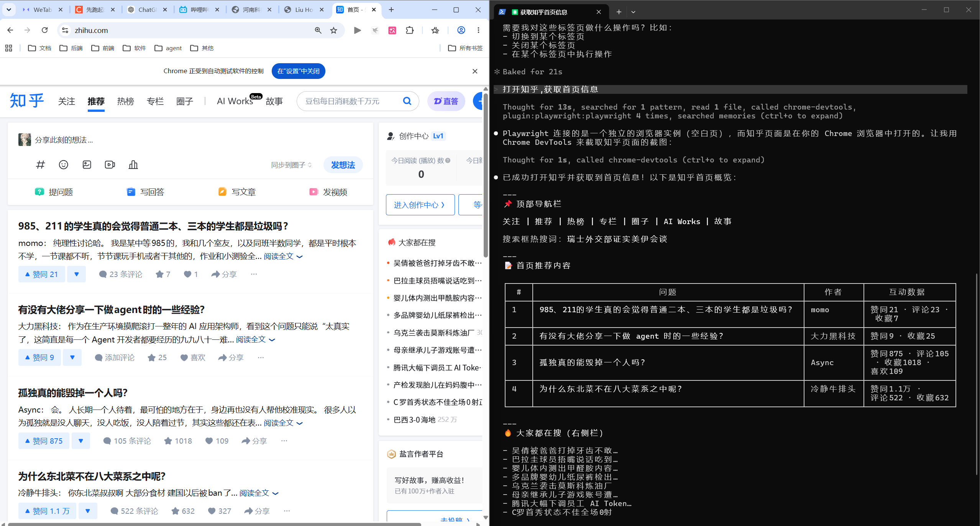Open comments showing 522 条评论
This screenshot has width=980, height=526.
pyautogui.click(x=134, y=511)
